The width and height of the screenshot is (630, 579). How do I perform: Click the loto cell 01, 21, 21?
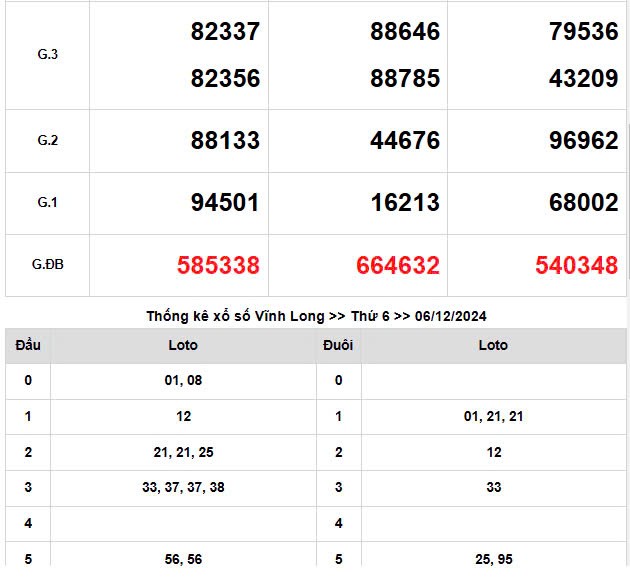pyautogui.click(x=493, y=416)
